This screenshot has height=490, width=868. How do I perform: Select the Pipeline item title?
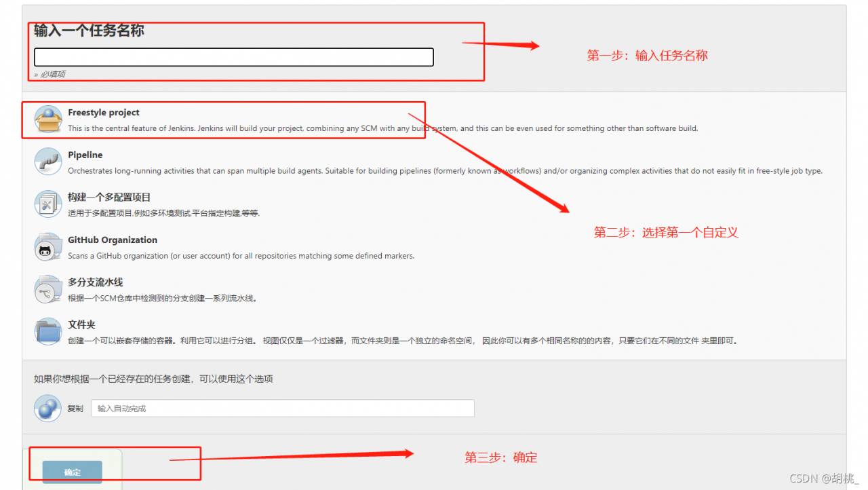85,155
